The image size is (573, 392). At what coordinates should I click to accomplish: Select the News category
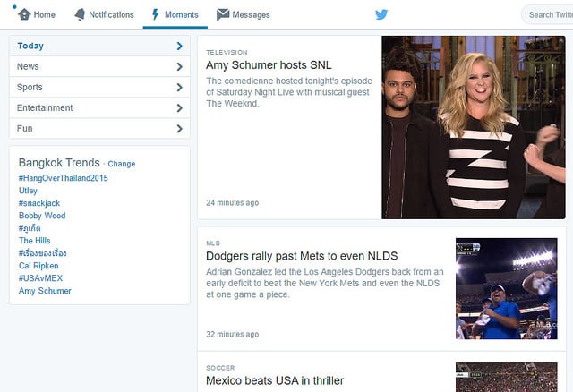click(99, 66)
